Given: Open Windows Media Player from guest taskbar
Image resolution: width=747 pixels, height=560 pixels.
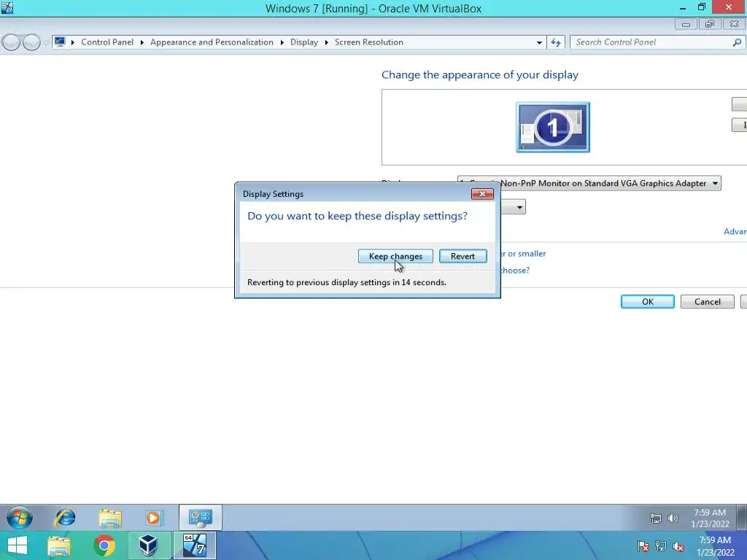Looking at the screenshot, I should point(154,518).
